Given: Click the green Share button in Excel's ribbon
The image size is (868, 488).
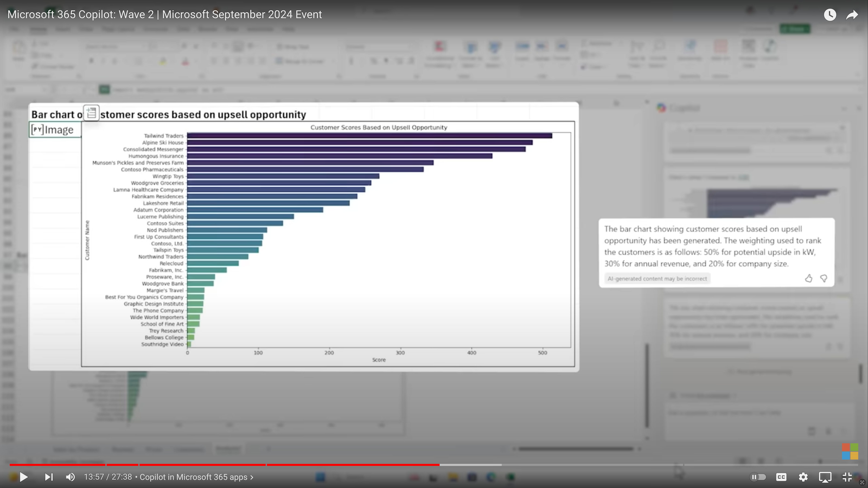Looking at the screenshot, I should (795, 29).
